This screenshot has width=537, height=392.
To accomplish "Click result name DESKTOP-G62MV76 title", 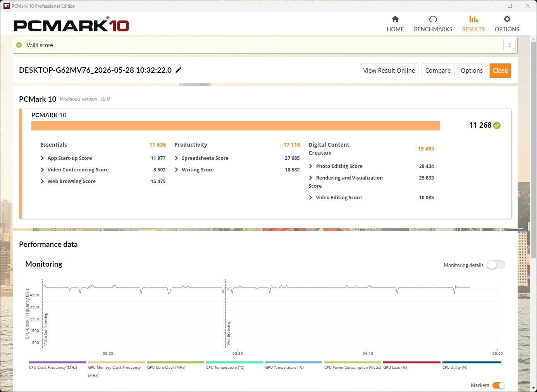I will (x=95, y=70).
